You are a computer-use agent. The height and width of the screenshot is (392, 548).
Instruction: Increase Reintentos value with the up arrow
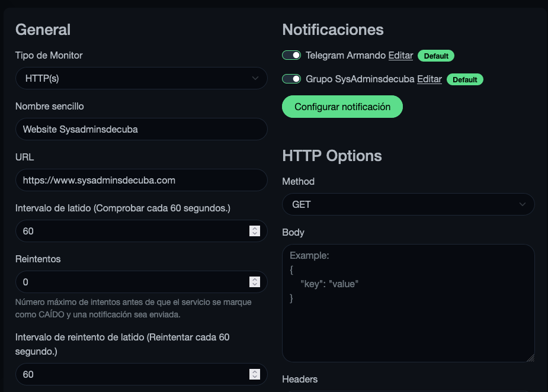pos(254,279)
